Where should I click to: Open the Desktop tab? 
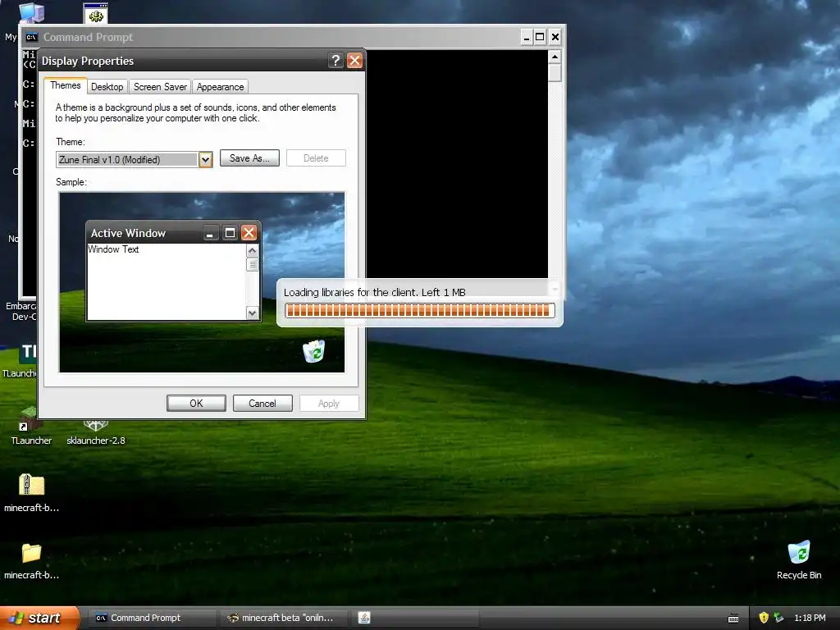107,87
